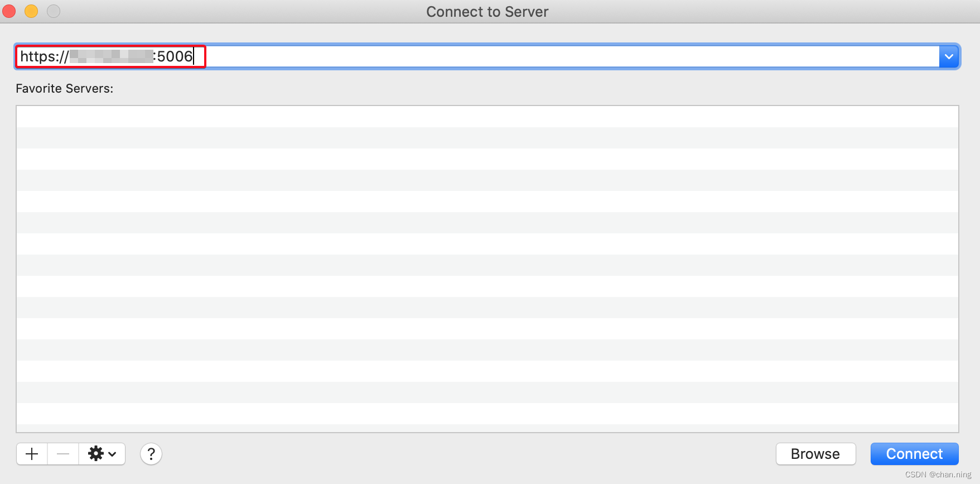Open the gear action menu
Screen dimensions: 980x484
tap(102, 454)
